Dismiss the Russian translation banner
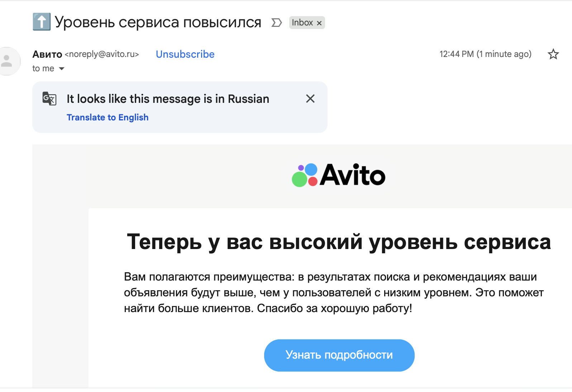The width and height of the screenshot is (572, 392). point(310,99)
